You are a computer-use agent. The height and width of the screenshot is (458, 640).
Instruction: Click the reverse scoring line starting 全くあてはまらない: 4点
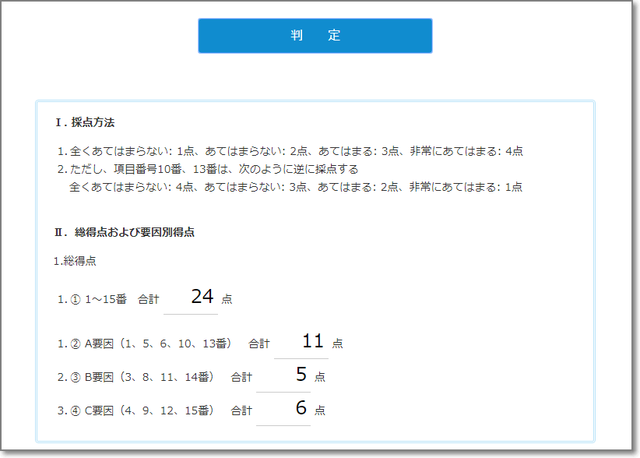[x=295, y=187]
